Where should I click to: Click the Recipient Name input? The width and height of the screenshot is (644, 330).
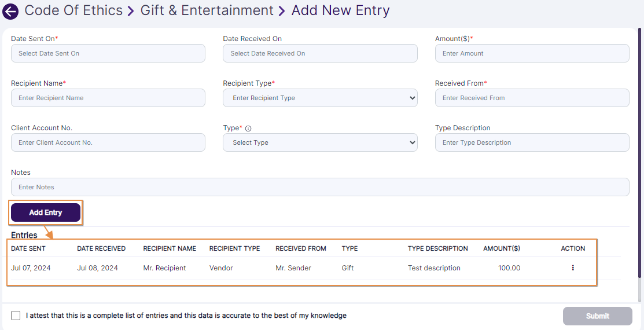(x=108, y=98)
